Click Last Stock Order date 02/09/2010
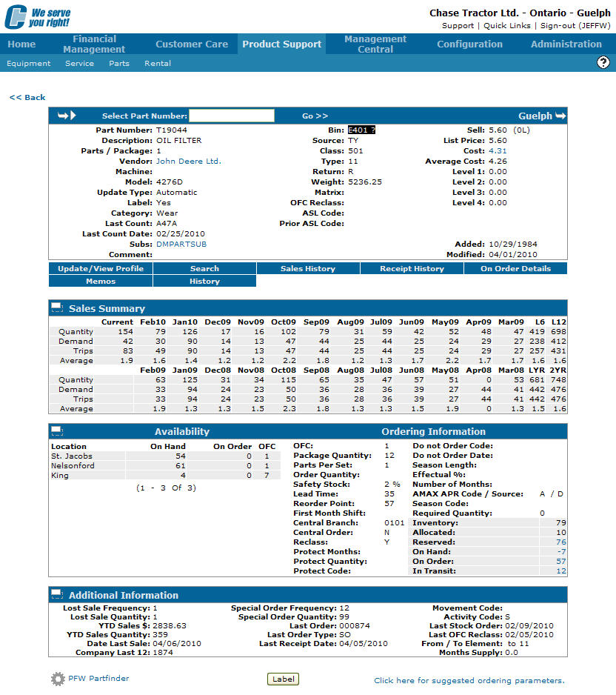Screen dimensions: 616x695 click(x=529, y=626)
